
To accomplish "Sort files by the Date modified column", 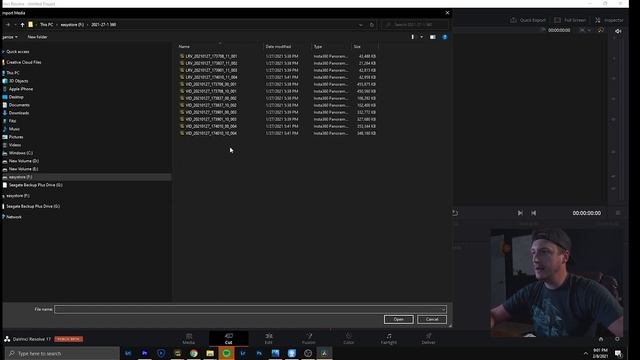I will click(x=278, y=47).
